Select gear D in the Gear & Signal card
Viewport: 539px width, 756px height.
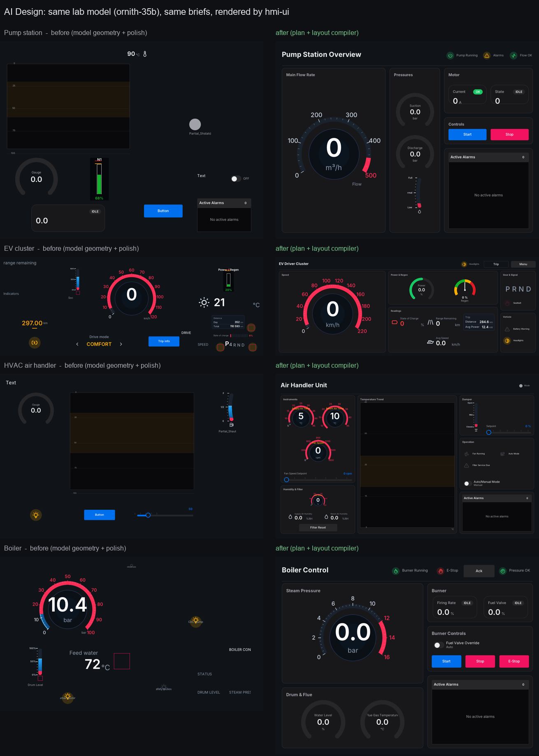[529, 289]
